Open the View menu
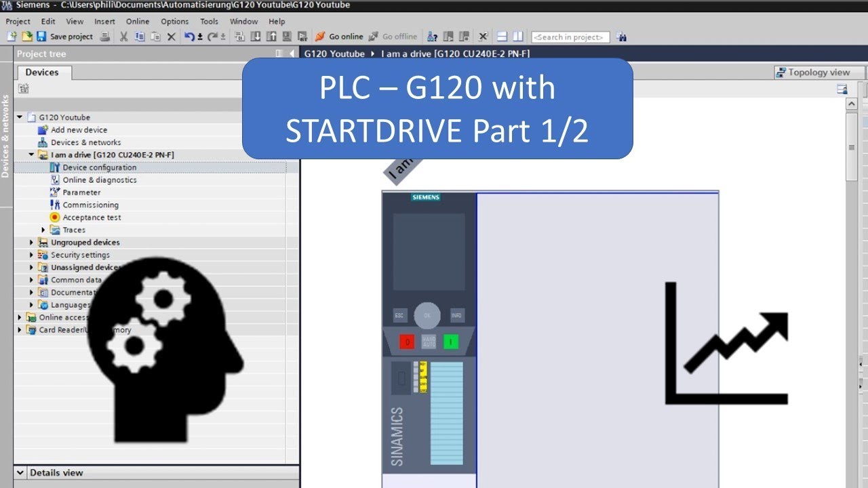 pyautogui.click(x=75, y=21)
